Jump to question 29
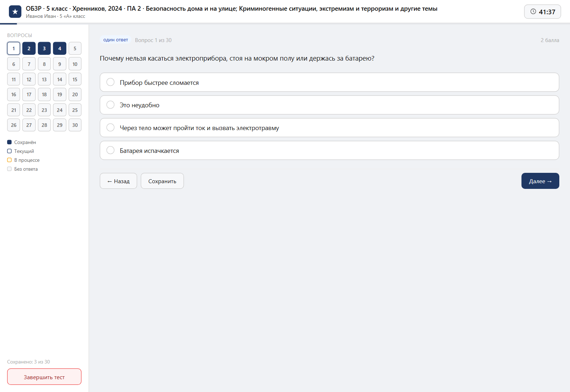570x392 pixels. click(59, 125)
